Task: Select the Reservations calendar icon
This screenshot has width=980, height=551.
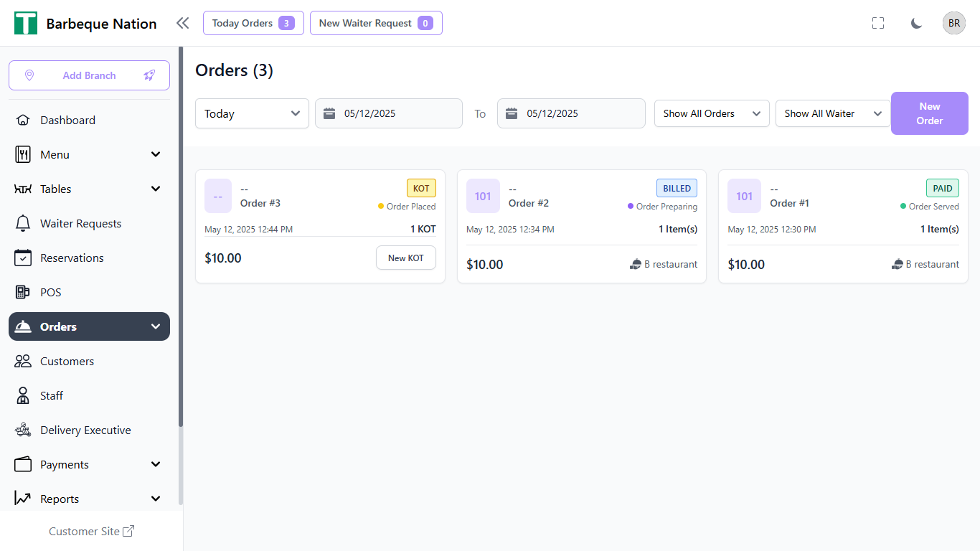Action: (24, 258)
